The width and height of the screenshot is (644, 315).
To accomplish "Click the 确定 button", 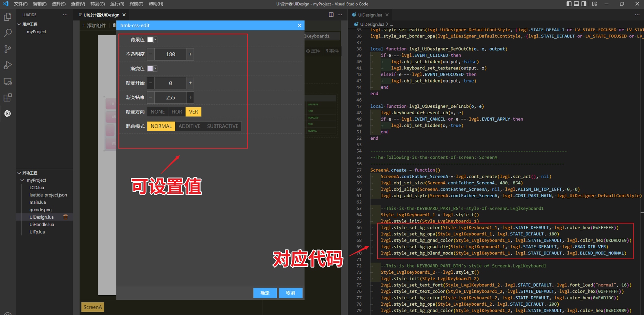I will [x=265, y=293].
